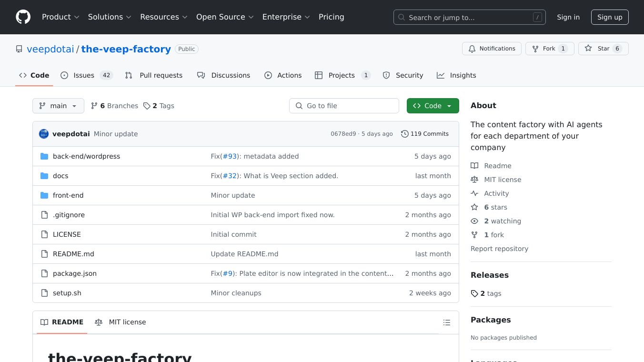Open the README outline list icon
Screen dimensions: 644x362
446,322
